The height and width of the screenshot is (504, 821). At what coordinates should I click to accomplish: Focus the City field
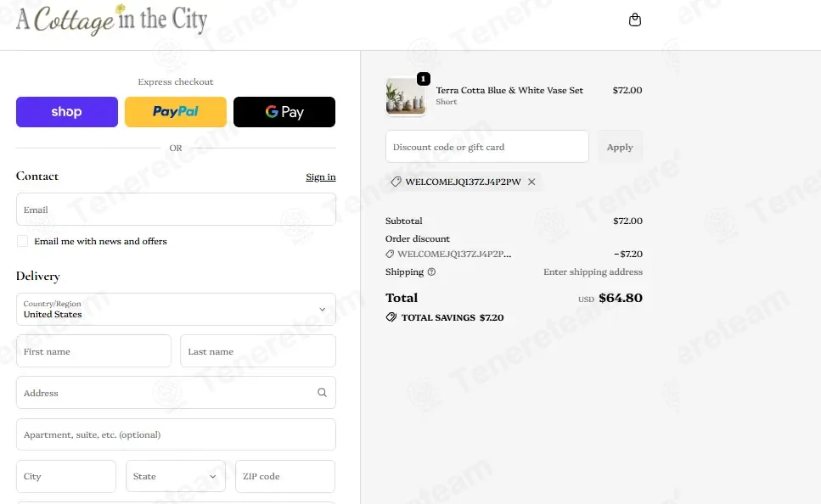click(66, 476)
